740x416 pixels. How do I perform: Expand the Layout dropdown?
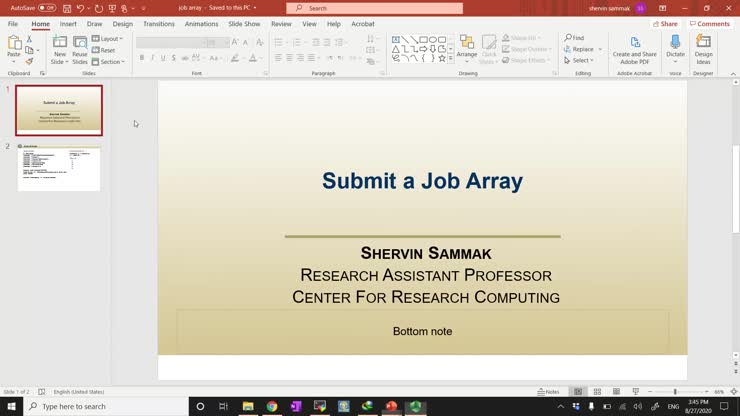coord(108,39)
